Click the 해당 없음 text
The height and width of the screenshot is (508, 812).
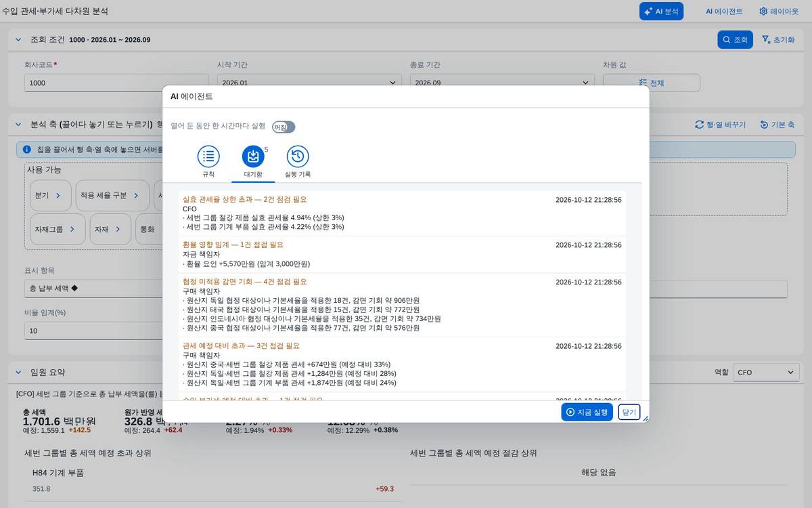(x=598, y=473)
